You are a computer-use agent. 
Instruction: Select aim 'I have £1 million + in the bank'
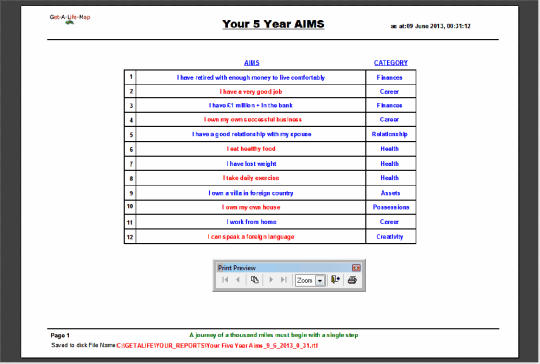pos(251,105)
